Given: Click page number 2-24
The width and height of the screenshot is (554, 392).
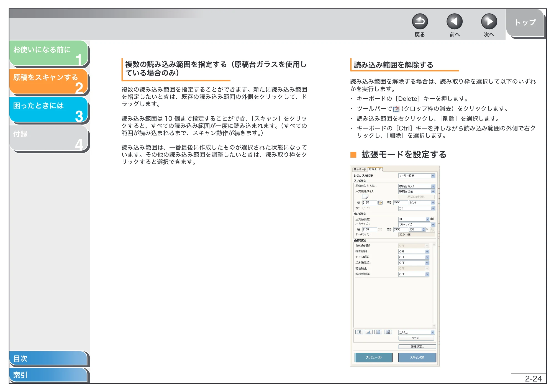Looking at the screenshot, I should coord(534,379).
